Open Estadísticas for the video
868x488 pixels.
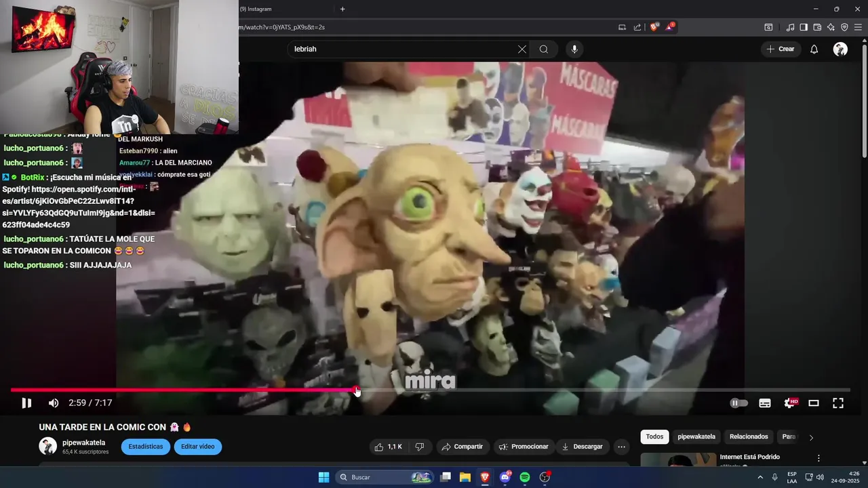click(x=146, y=447)
